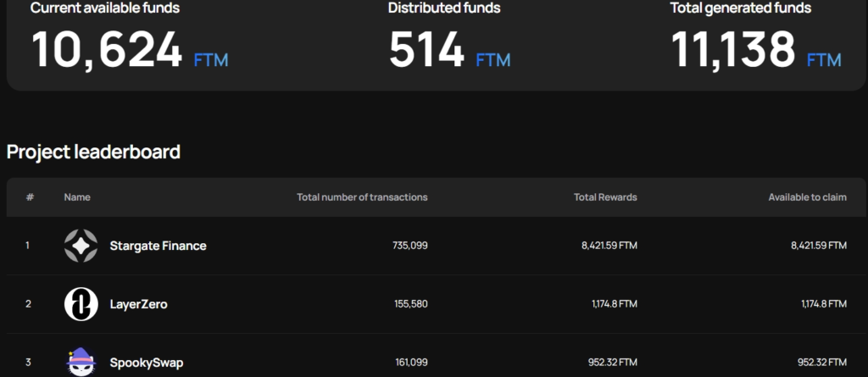Click the Stargate Finance logo icon
Viewport: 868px width, 377px height.
tap(81, 245)
